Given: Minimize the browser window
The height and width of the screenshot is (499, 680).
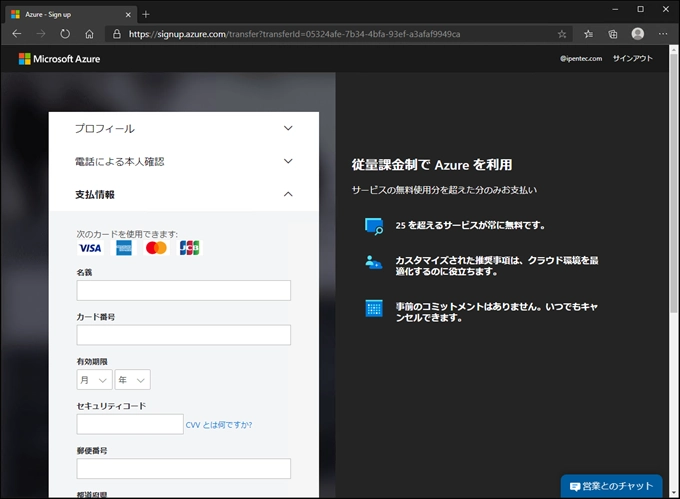Looking at the screenshot, I should [615, 9].
